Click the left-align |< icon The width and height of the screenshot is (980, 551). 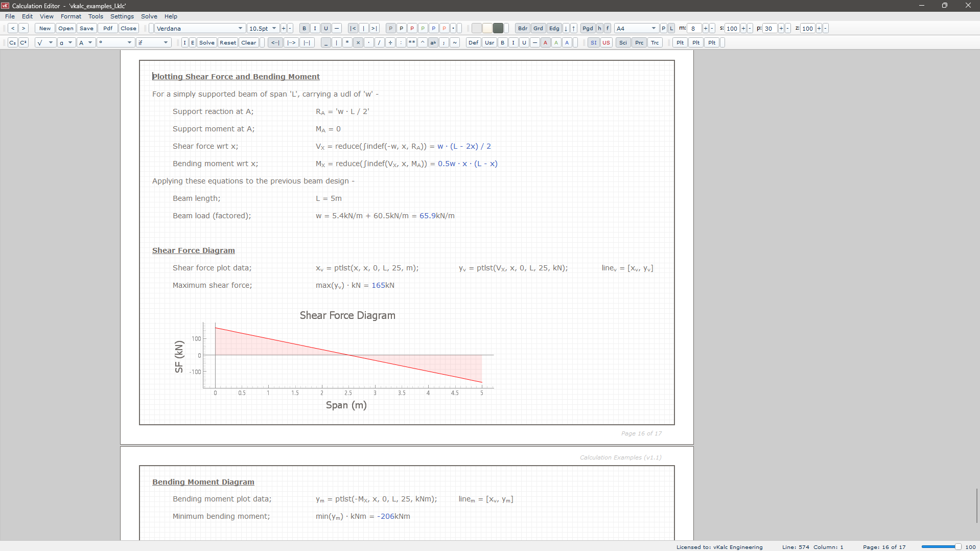click(353, 29)
